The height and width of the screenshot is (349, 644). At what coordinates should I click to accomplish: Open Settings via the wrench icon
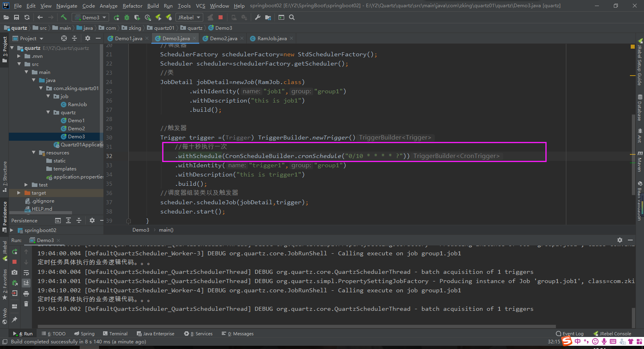pos(258,17)
